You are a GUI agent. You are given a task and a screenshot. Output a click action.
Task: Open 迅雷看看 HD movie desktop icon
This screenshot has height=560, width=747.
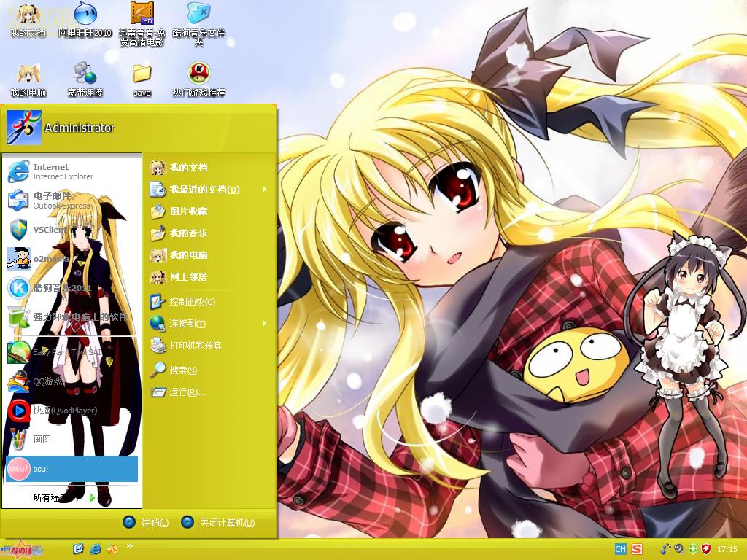point(142,25)
